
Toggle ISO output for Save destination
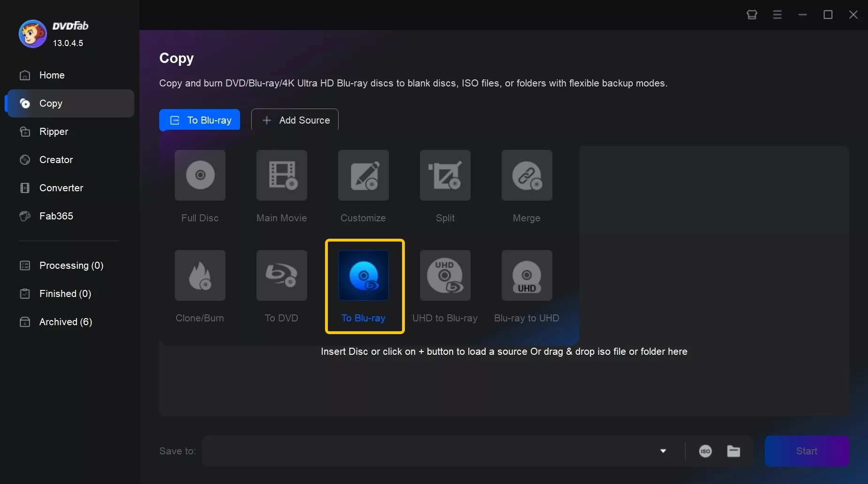pos(705,451)
